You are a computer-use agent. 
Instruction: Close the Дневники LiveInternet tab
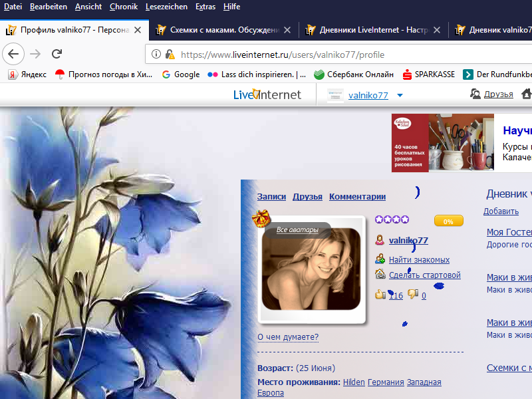click(x=437, y=30)
